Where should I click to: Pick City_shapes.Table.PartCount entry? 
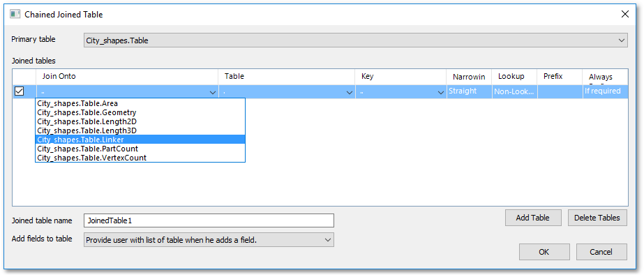tap(140, 149)
